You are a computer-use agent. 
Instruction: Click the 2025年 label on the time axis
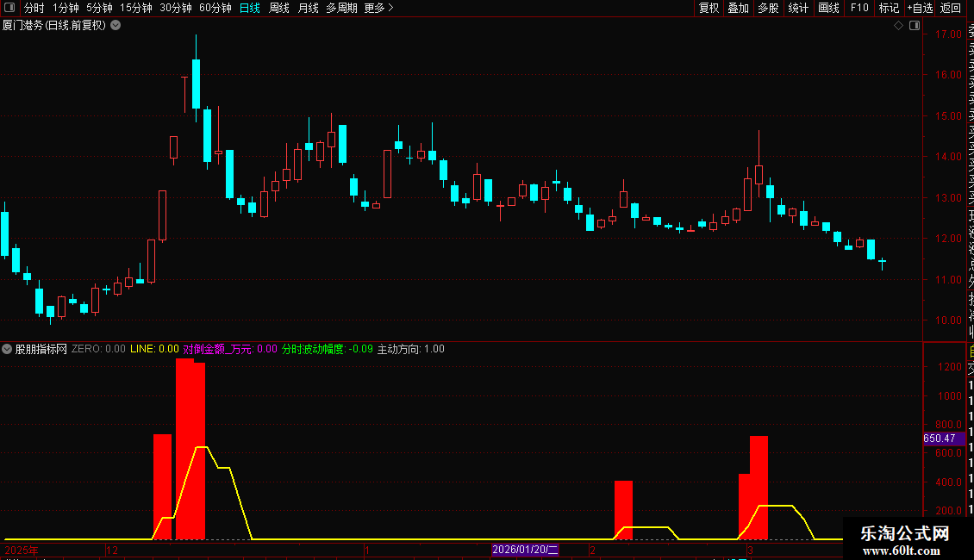(22, 550)
